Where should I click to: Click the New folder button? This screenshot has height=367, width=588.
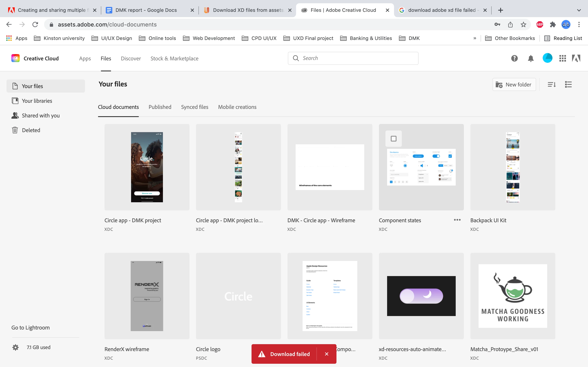(514, 84)
